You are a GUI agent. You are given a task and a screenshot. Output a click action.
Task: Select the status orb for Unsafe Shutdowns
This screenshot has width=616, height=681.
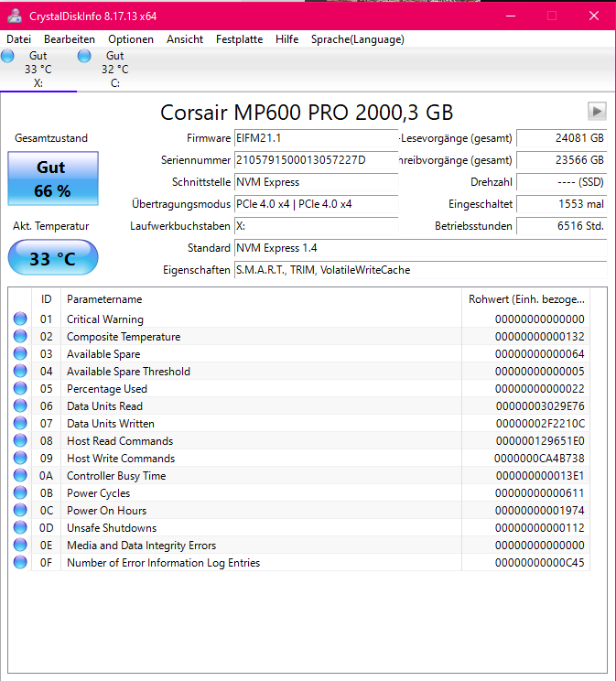[x=20, y=527]
